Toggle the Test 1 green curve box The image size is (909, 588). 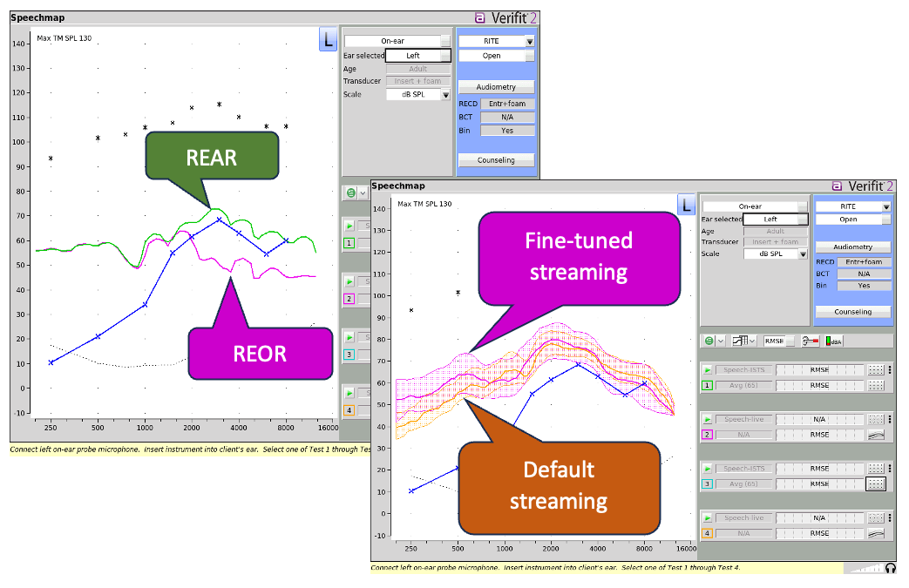708,385
